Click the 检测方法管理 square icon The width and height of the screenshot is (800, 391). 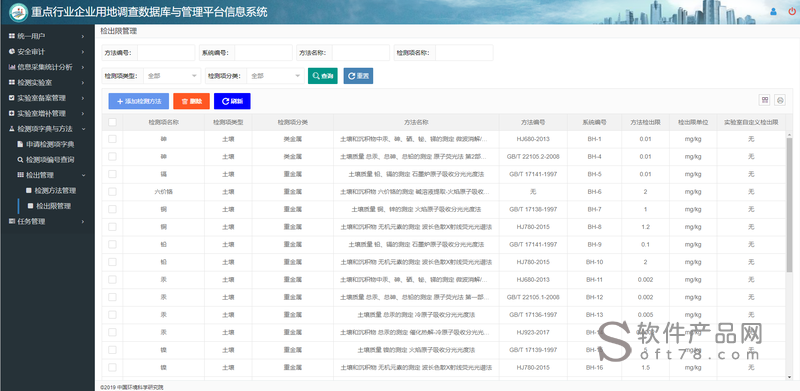29,190
